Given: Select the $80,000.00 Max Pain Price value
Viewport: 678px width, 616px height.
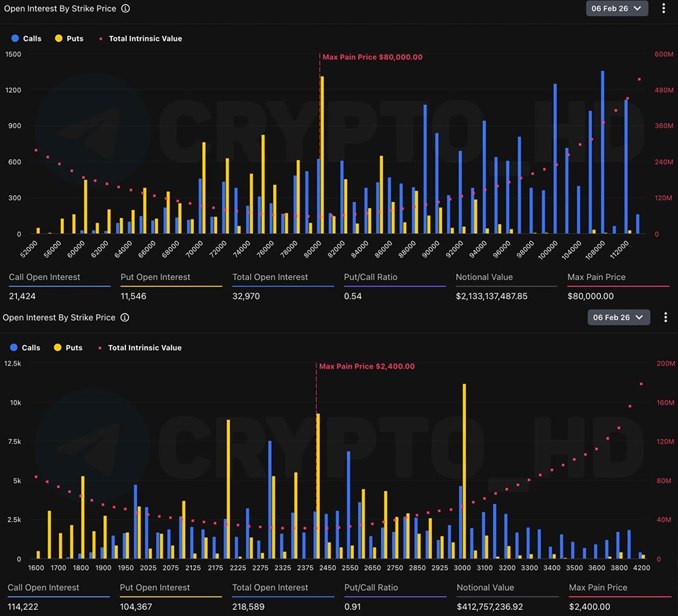Looking at the screenshot, I should click(x=591, y=296).
